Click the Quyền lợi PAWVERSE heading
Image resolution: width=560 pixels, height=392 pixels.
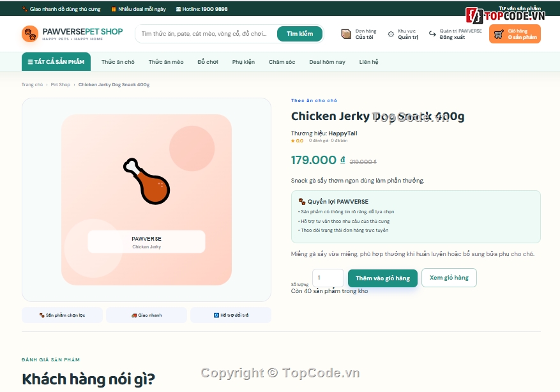pos(338,202)
